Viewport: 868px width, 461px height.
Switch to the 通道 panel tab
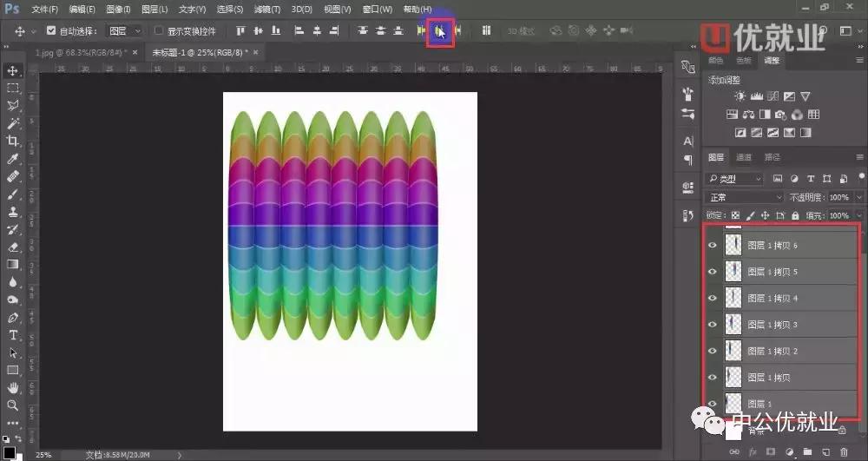[744, 157]
